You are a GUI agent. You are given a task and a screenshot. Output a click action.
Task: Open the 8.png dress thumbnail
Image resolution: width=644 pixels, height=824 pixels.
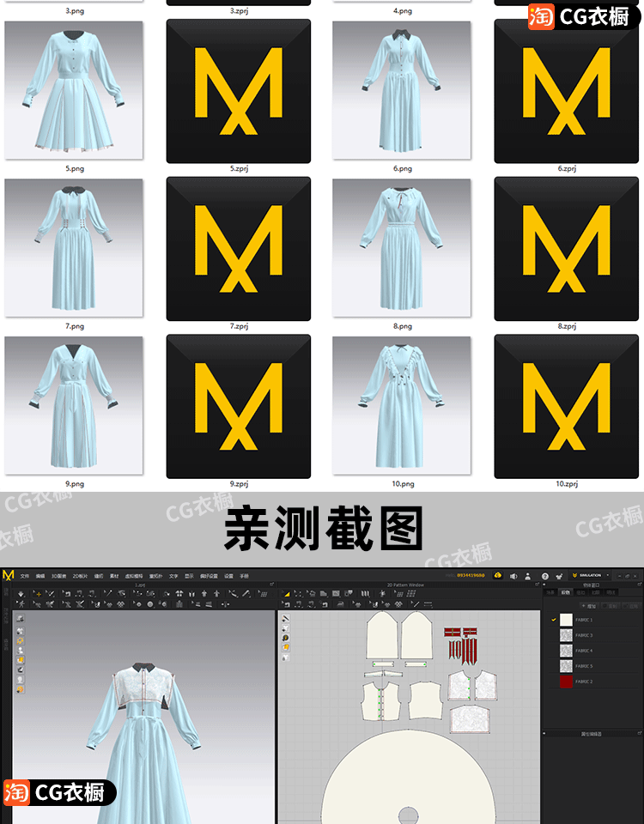click(402, 248)
